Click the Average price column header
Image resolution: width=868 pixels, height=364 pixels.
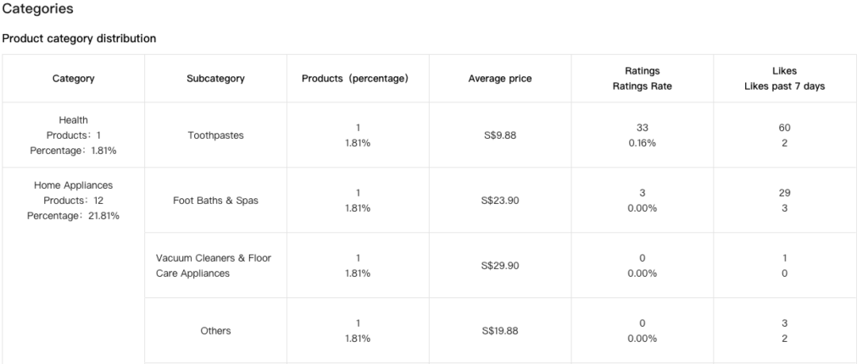pyautogui.click(x=500, y=79)
